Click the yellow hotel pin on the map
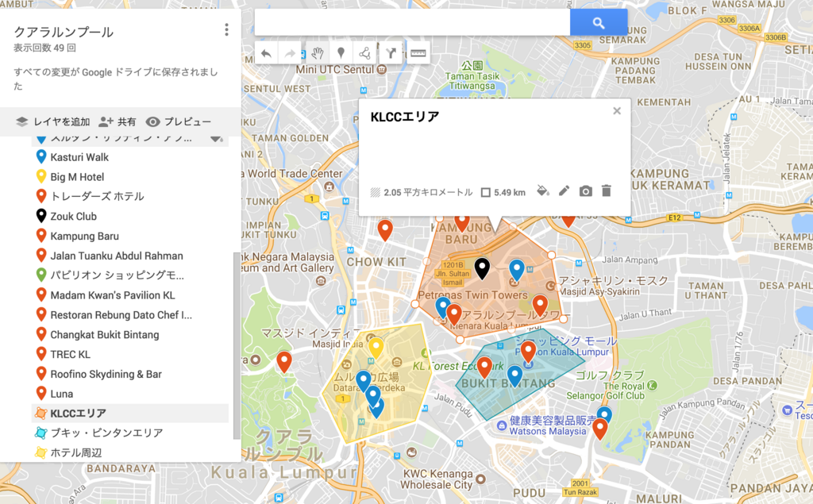 (376, 348)
